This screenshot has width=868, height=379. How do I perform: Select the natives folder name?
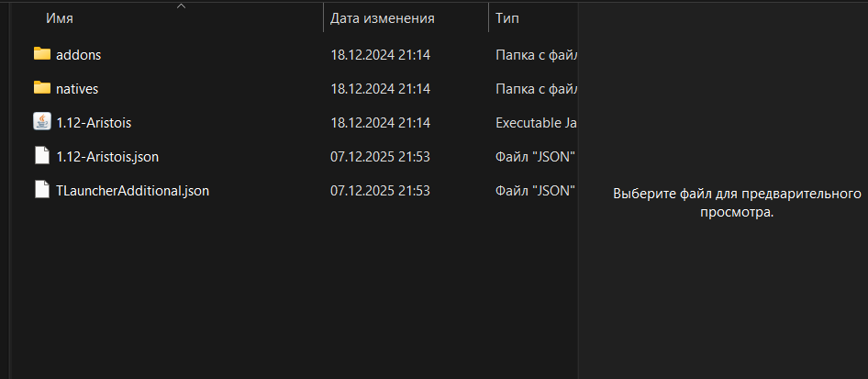click(77, 88)
